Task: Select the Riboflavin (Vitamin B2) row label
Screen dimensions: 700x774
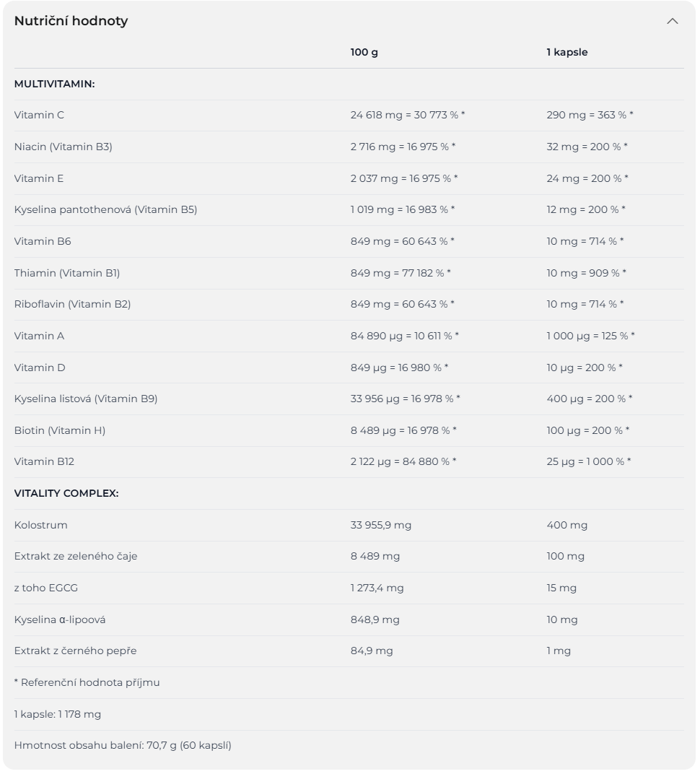Action: [x=72, y=304]
